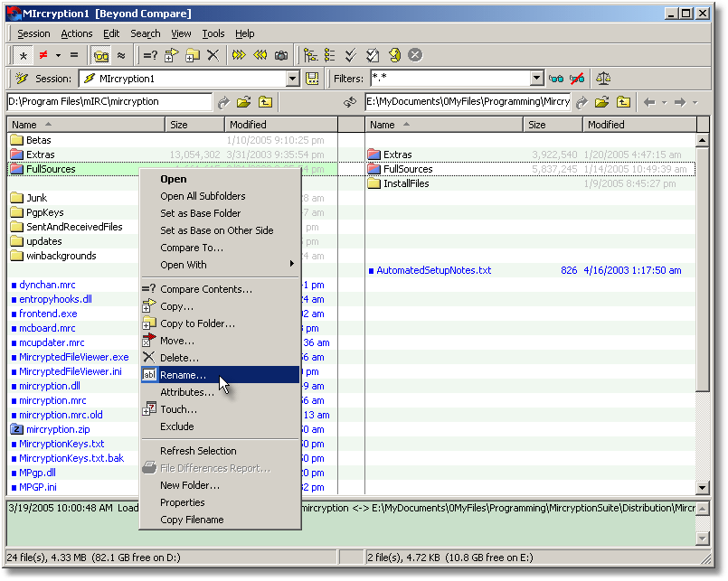Click the forward navigation arrow
The image size is (728, 581).
click(x=680, y=102)
